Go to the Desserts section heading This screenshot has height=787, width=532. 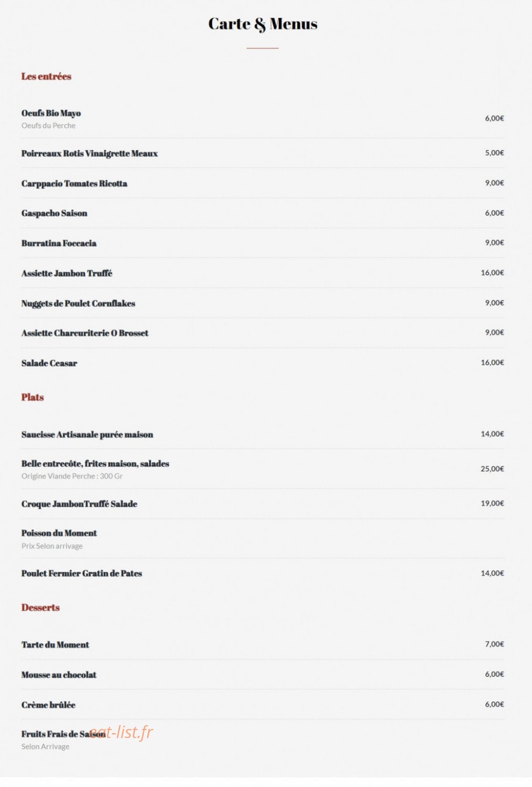[40, 607]
